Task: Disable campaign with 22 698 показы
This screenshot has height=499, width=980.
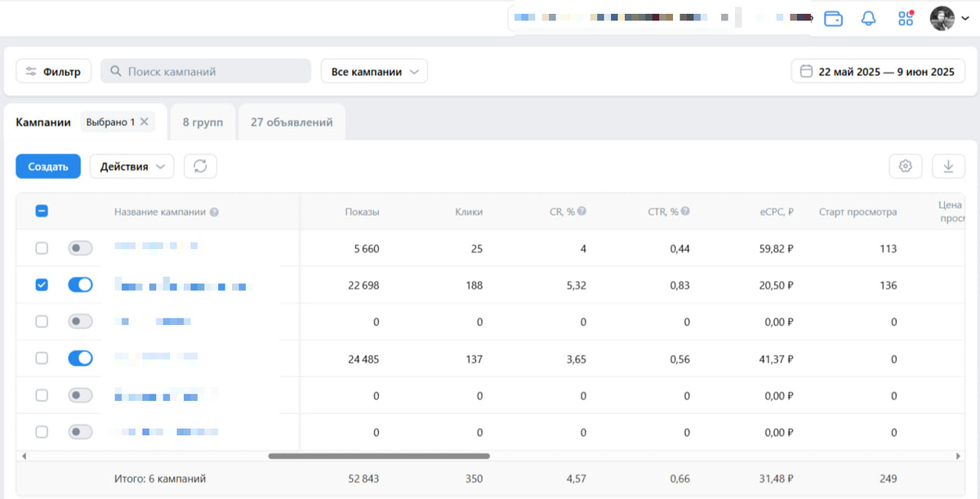Action: (80, 285)
